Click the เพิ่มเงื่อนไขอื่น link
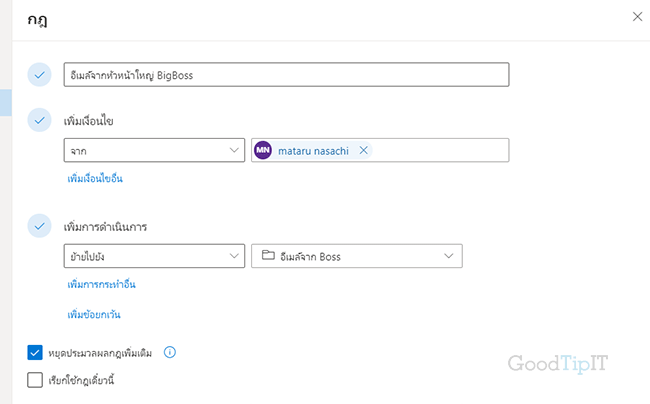This screenshot has height=404, width=650. click(95, 179)
